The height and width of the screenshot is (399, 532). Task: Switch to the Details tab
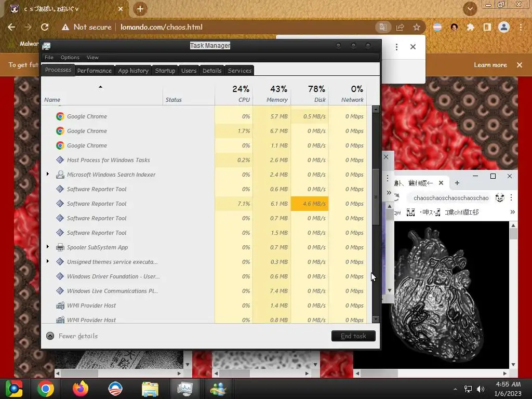[x=212, y=71]
